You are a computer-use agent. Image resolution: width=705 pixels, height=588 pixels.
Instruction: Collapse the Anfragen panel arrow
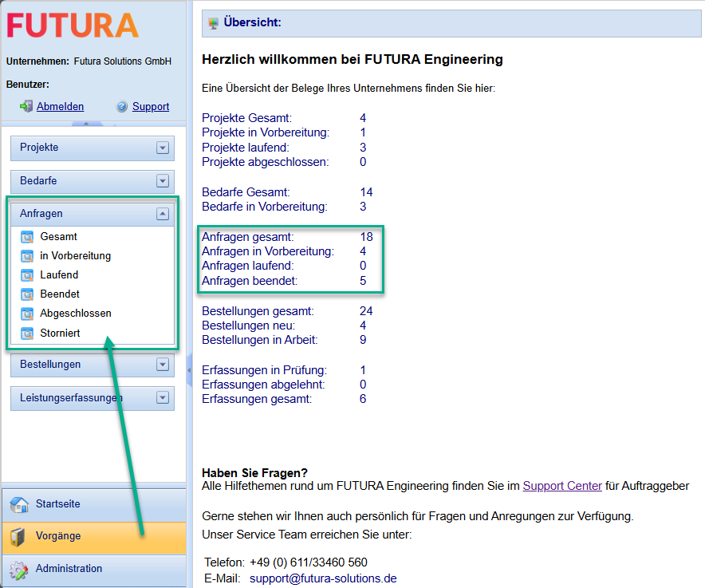coord(163,214)
